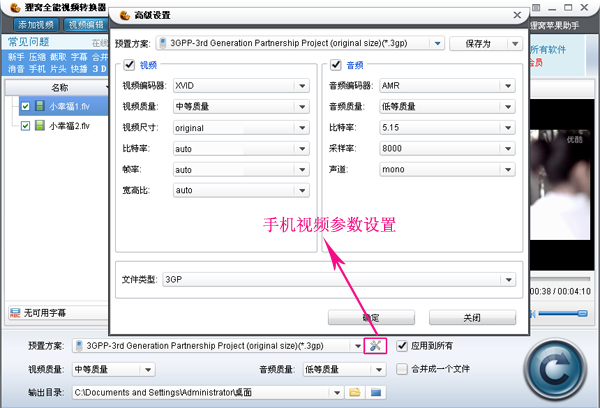Click subtitle REC icon next to 无可用字幕

point(15,313)
